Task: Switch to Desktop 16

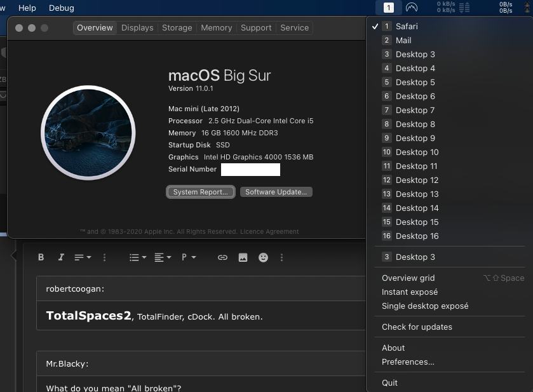Action: pos(449,236)
